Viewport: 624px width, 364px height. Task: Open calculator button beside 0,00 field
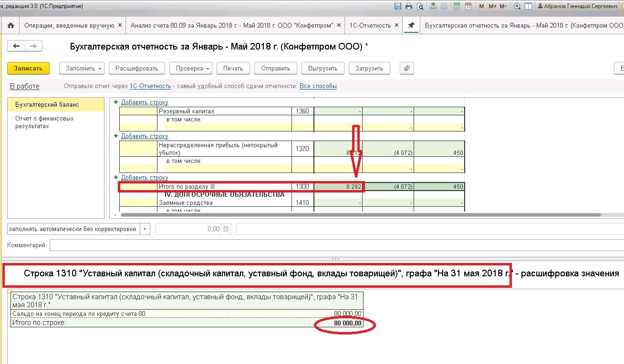tap(226, 229)
